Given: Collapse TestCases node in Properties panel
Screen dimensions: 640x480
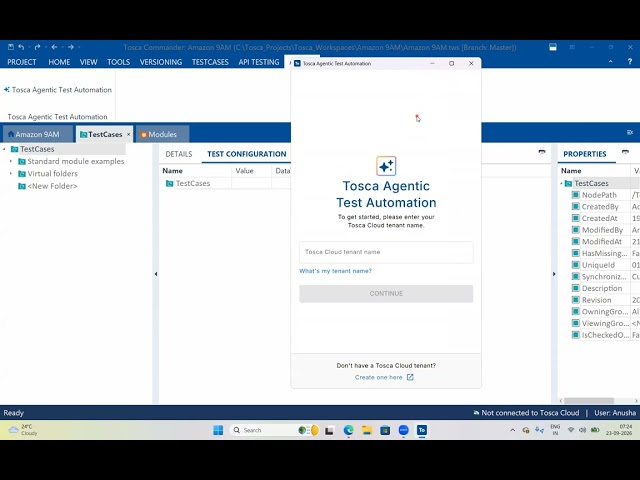Looking at the screenshot, I should point(561,183).
